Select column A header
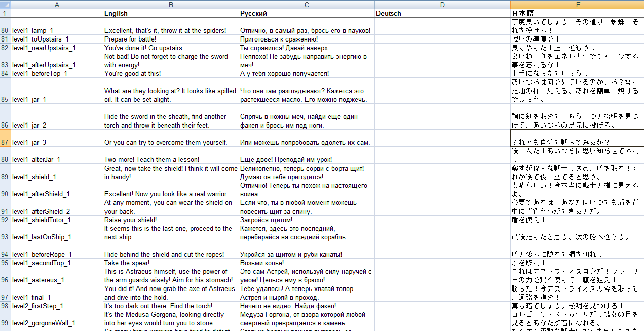The image size is (644, 331). tap(57, 4)
